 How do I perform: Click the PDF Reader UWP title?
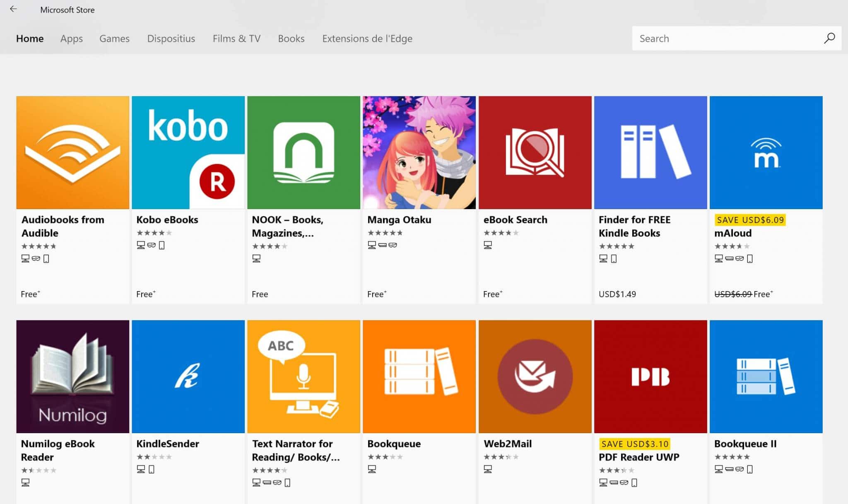coord(639,457)
